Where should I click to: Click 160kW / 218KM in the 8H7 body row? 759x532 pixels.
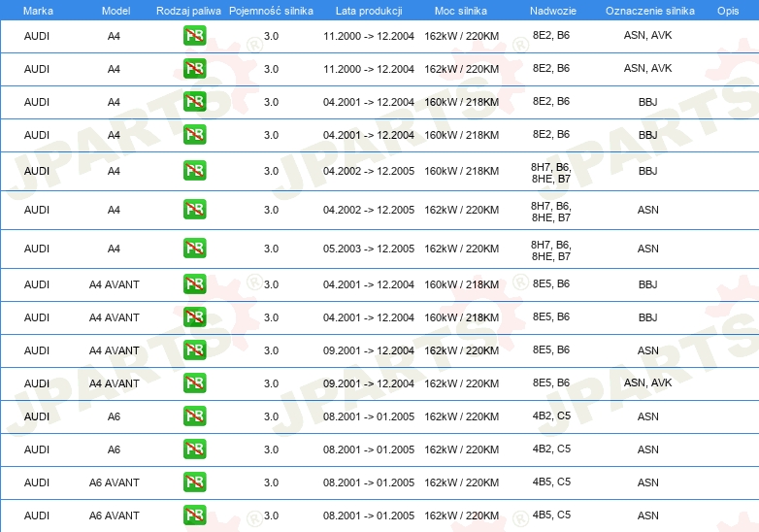tap(461, 172)
